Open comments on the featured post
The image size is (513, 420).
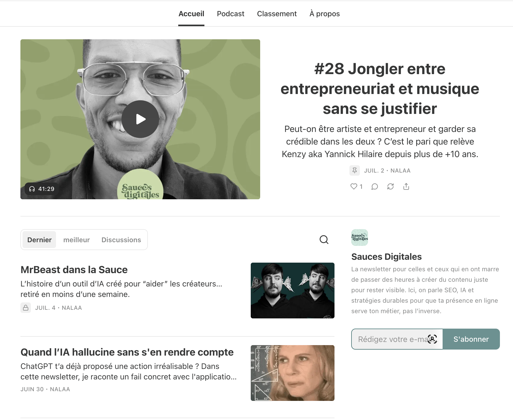tap(375, 186)
